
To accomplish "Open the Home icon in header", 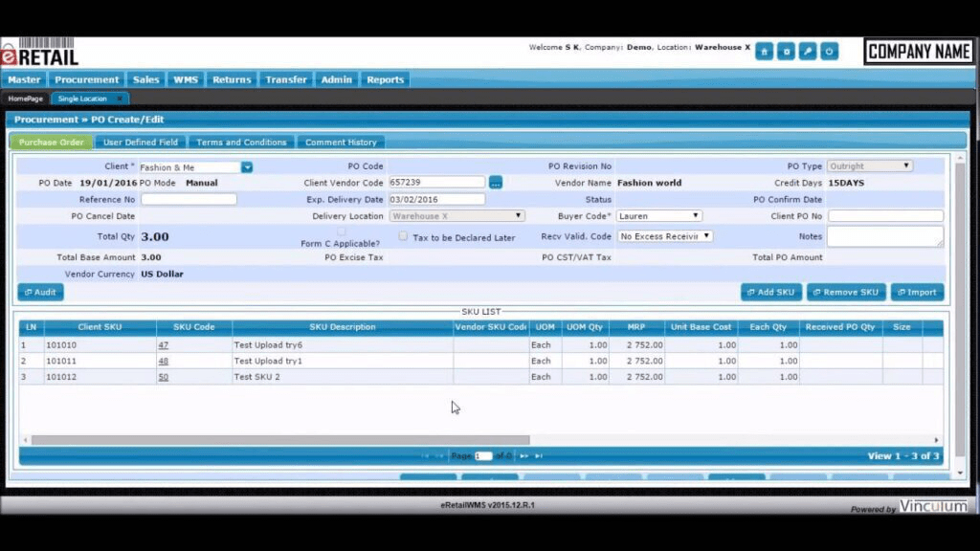I will point(764,52).
